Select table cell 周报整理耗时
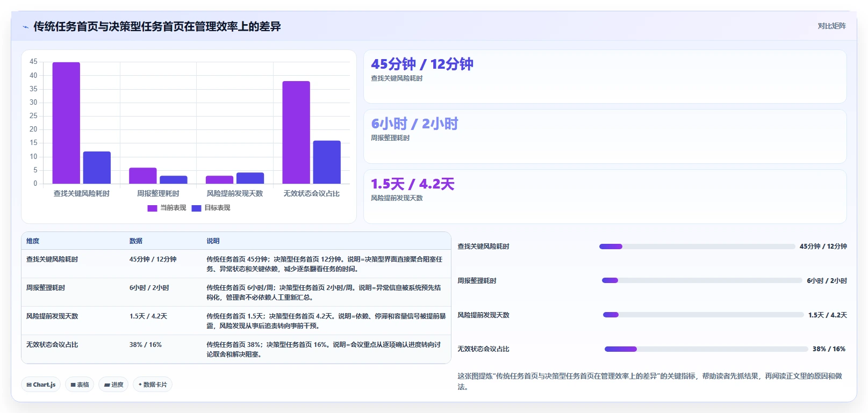 click(x=46, y=288)
